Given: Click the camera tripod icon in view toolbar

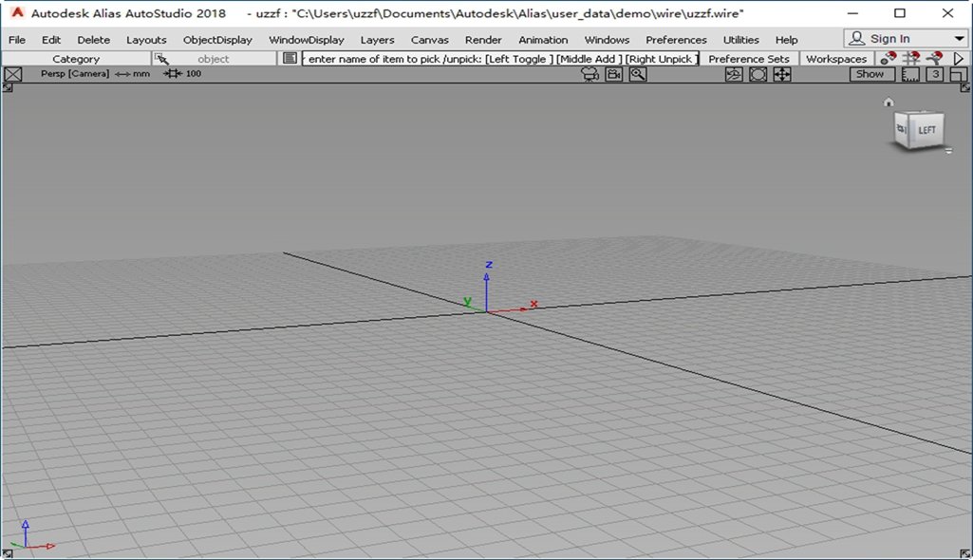Looking at the screenshot, I should point(589,74).
